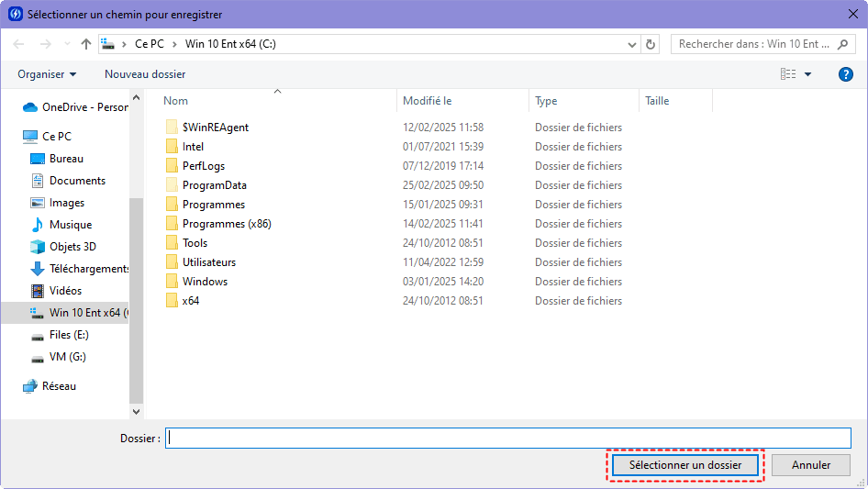The height and width of the screenshot is (489, 868).
Task: Select OneDrive cloud icon in sidebar
Action: pos(30,107)
